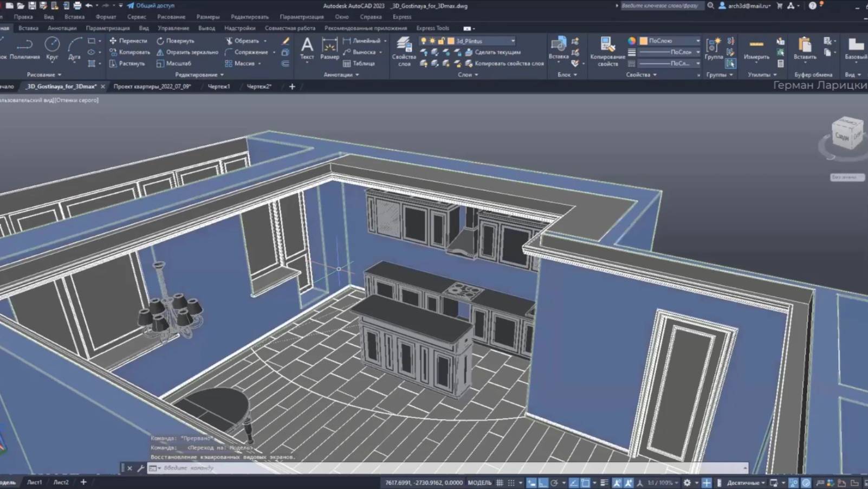Open the Вставка menu
The image size is (868, 489).
75,17
